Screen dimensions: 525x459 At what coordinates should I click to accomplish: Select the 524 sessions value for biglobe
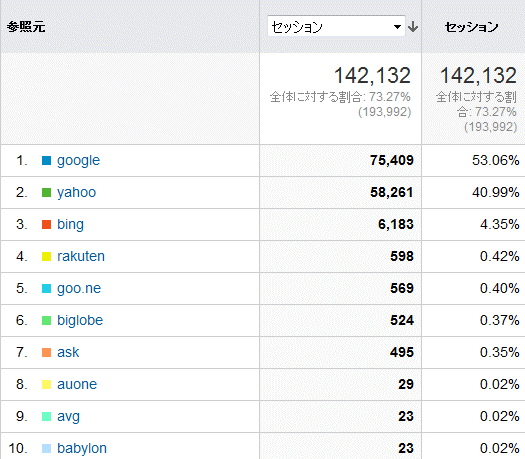coord(402,320)
